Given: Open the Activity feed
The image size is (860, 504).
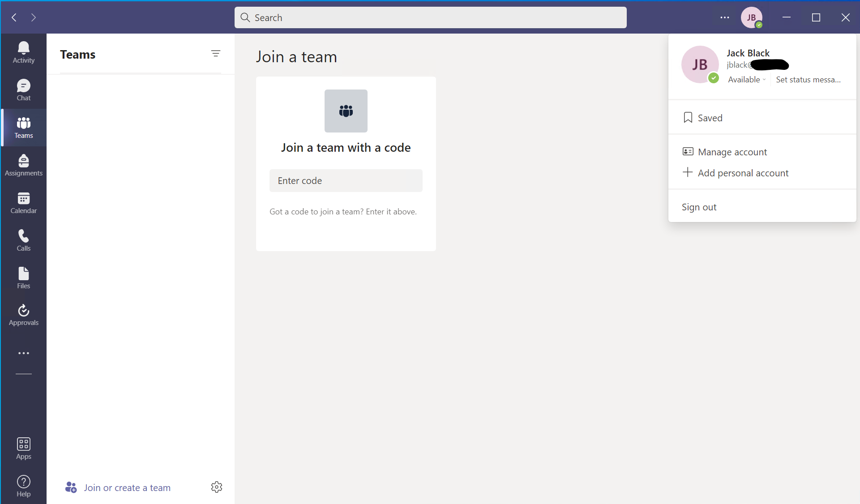Looking at the screenshot, I should 23,51.
